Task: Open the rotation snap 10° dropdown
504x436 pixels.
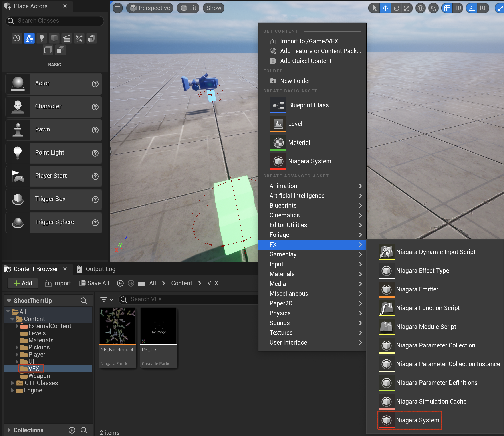Action: tap(483, 8)
